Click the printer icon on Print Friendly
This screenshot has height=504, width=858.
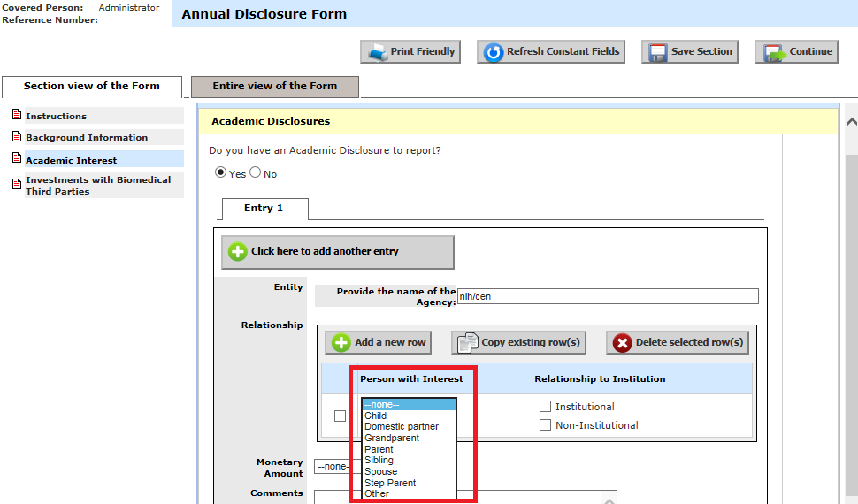pyautogui.click(x=378, y=52)
